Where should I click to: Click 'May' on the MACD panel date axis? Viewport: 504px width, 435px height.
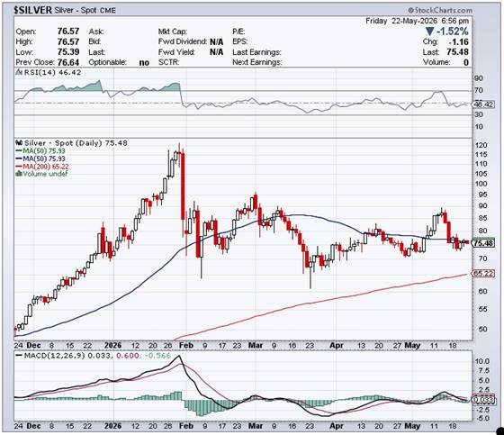click(412, 426)
